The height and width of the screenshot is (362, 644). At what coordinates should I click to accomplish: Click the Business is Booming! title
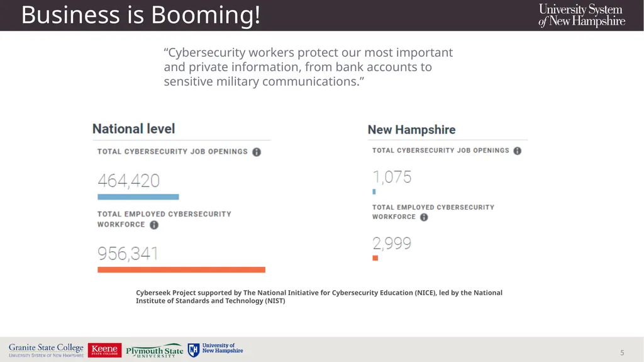pos(140,15)
